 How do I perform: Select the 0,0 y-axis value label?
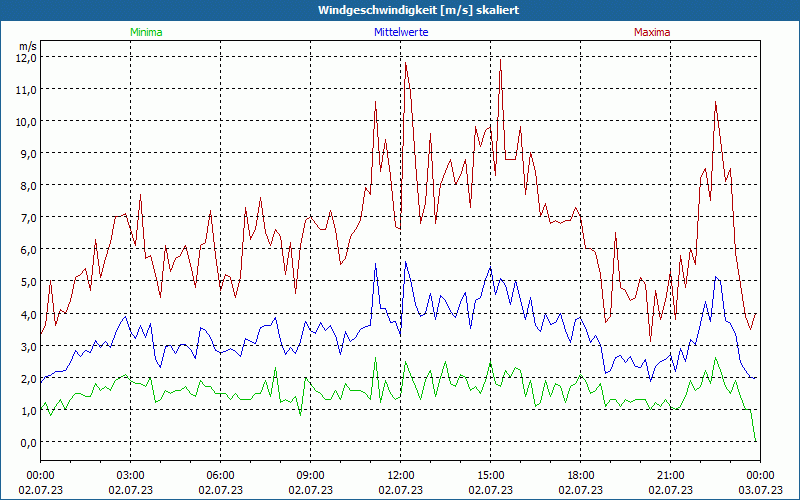coord(27,442)
